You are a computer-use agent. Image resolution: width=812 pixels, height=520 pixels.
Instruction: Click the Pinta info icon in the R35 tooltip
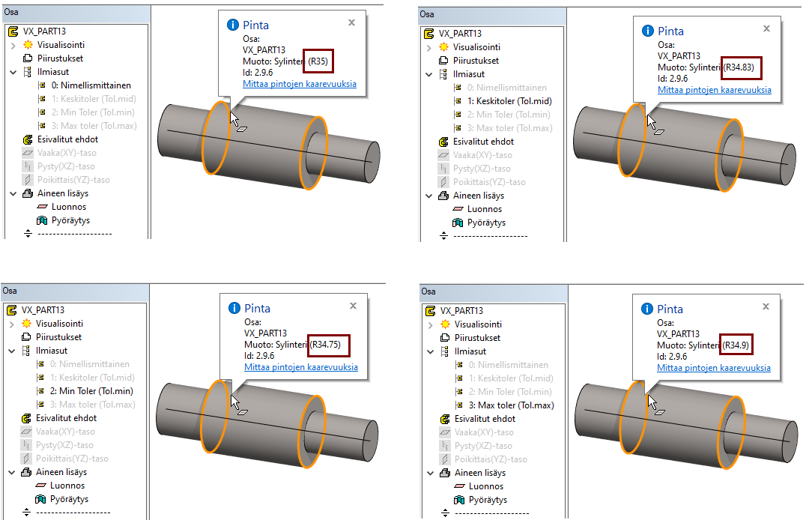pos(233,25)
